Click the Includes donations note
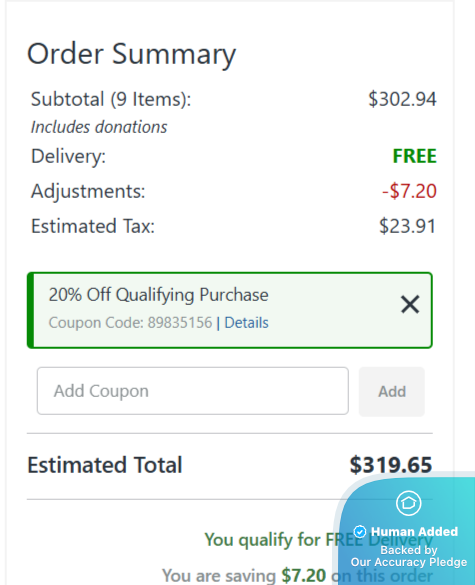The image size is (475, 585). [99, 127]
